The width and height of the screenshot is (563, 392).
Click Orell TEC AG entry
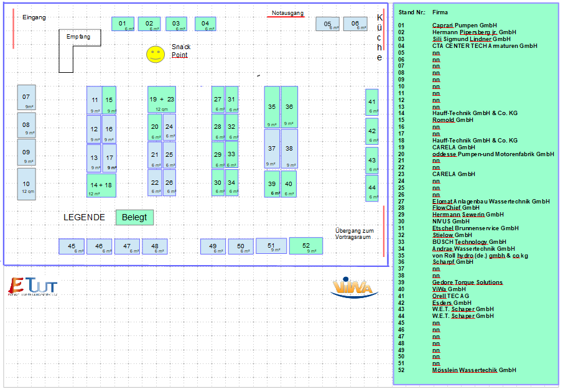[450, 296]
